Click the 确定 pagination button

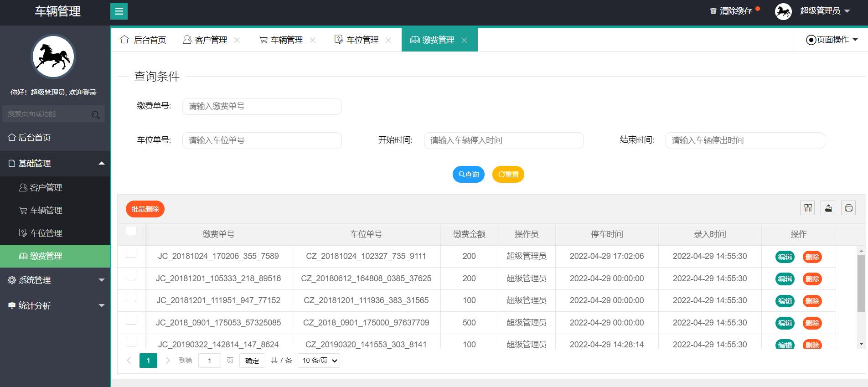(x=252, y=361)
